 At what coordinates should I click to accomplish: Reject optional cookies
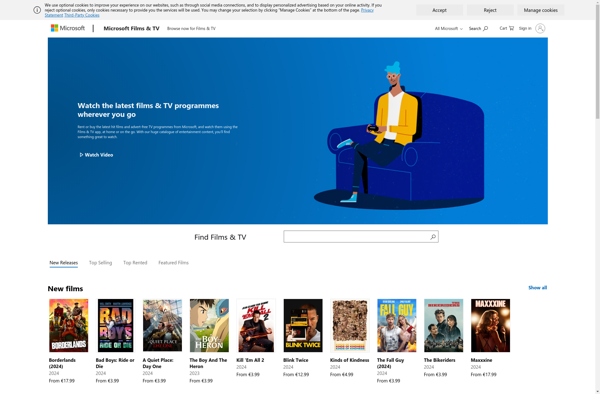(x=490, y=10)
